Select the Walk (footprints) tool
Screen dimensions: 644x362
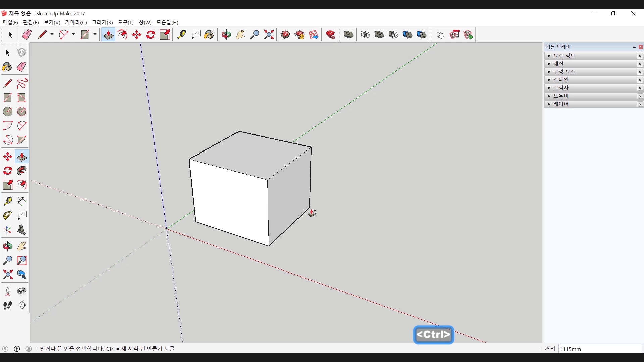pyautogui.click(x=7, y=305)
